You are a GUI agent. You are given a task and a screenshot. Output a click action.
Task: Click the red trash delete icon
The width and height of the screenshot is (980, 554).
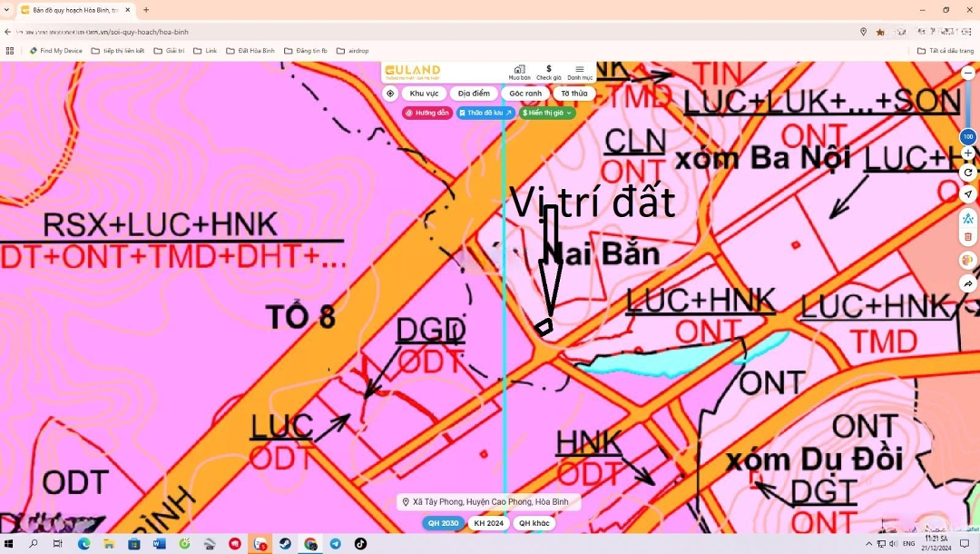click(968, 237)
